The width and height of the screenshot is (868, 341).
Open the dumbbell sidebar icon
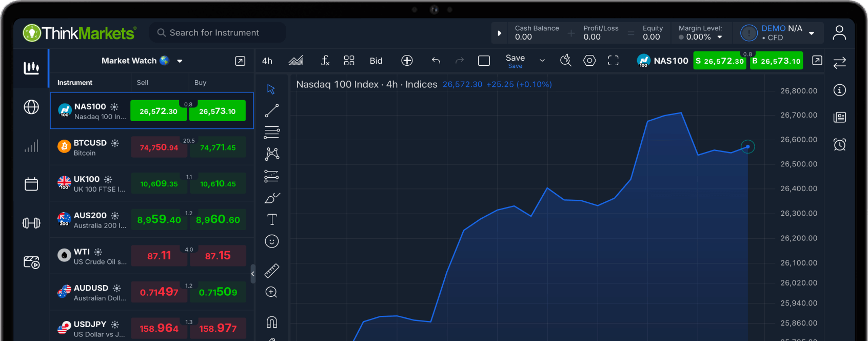coord(31,223)
